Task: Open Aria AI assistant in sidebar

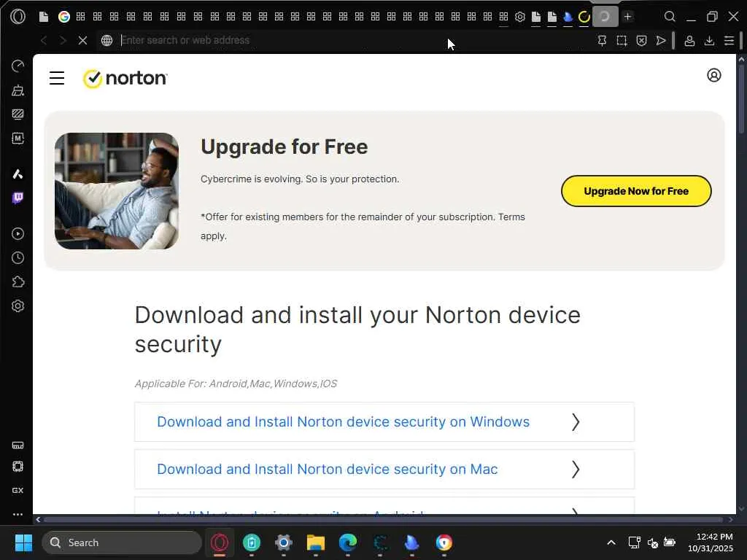Action: coord(18,174)
